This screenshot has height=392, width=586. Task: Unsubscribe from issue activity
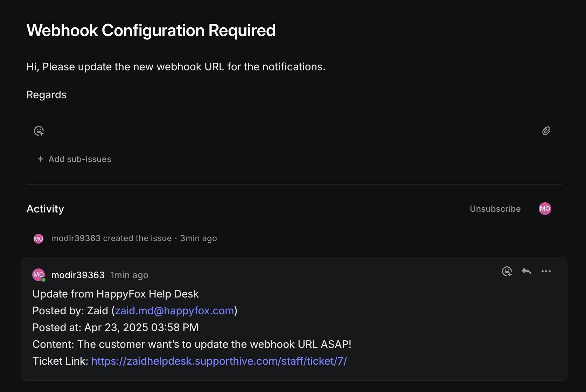click(x=495, y=209)
